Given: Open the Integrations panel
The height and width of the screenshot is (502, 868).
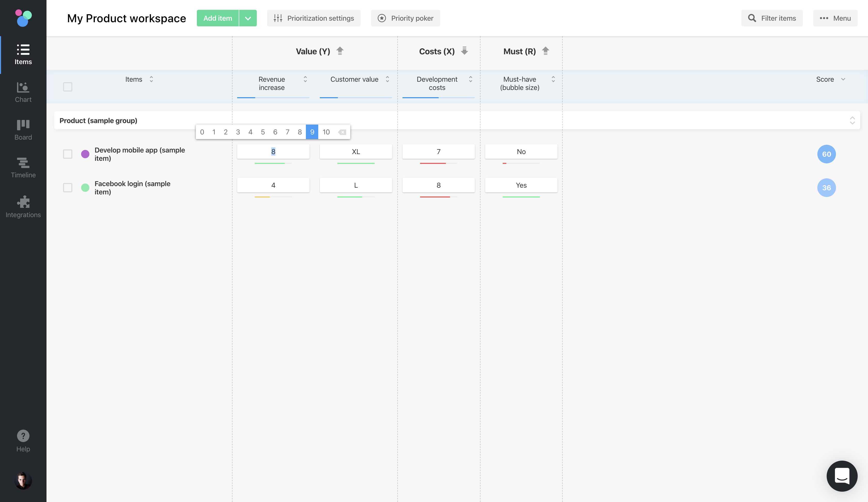Looking at the screenshot, I should coord(23,207).
